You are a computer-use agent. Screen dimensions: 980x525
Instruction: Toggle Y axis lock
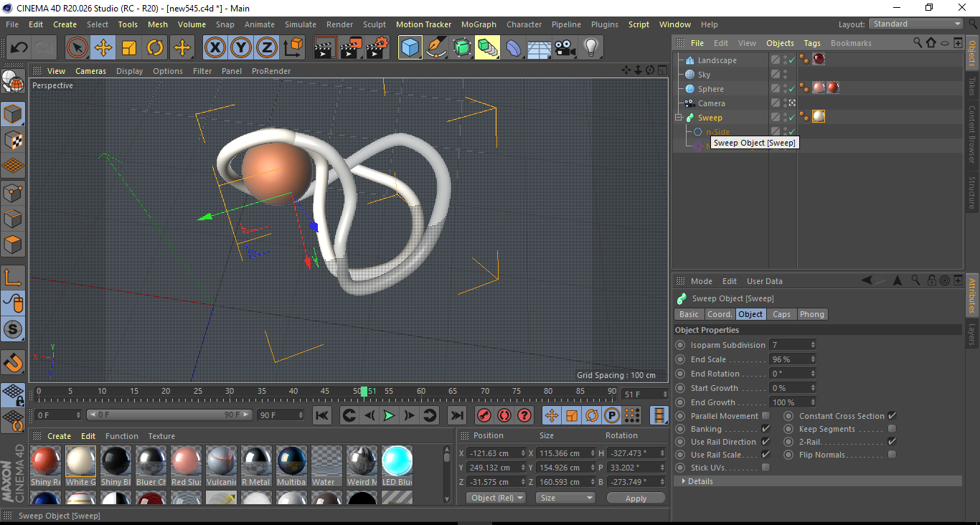point(241,48)
